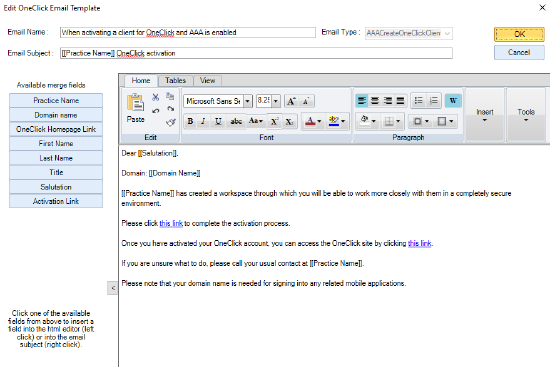The image size is (550, 367).
Task: Open the Change Case Aa dropdown
Action: coord(256,121)
